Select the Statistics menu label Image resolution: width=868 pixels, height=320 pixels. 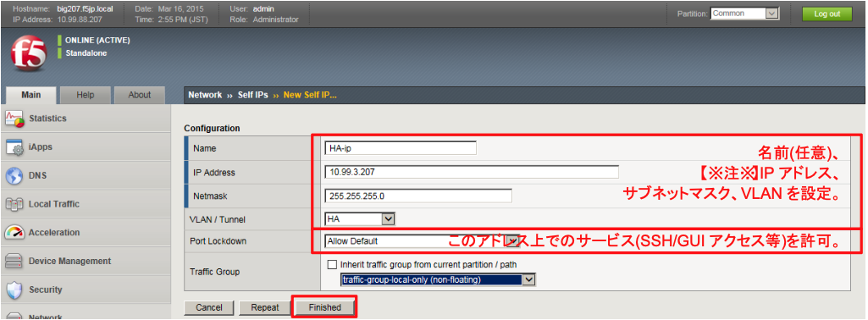[47, 119]
